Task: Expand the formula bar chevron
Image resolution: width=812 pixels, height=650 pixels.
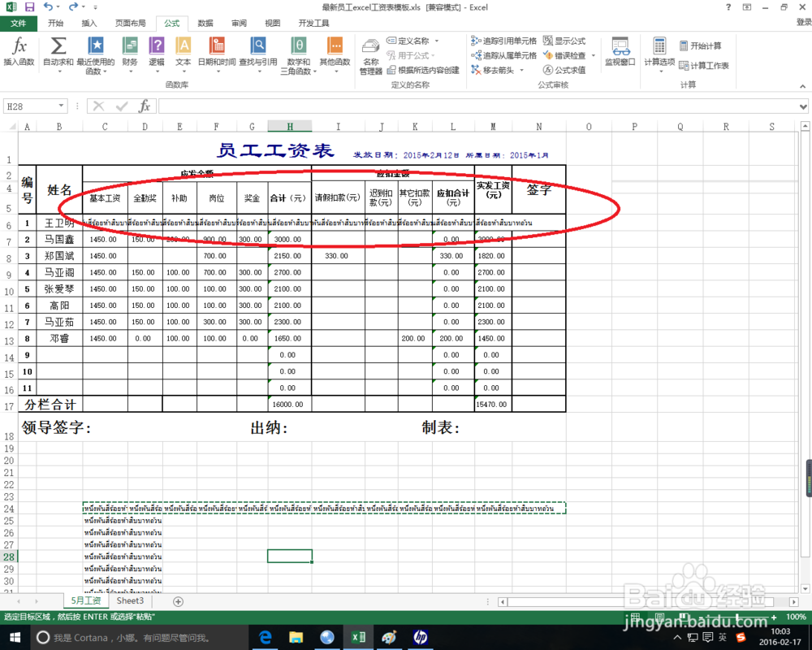Action: tap(803, 106)
